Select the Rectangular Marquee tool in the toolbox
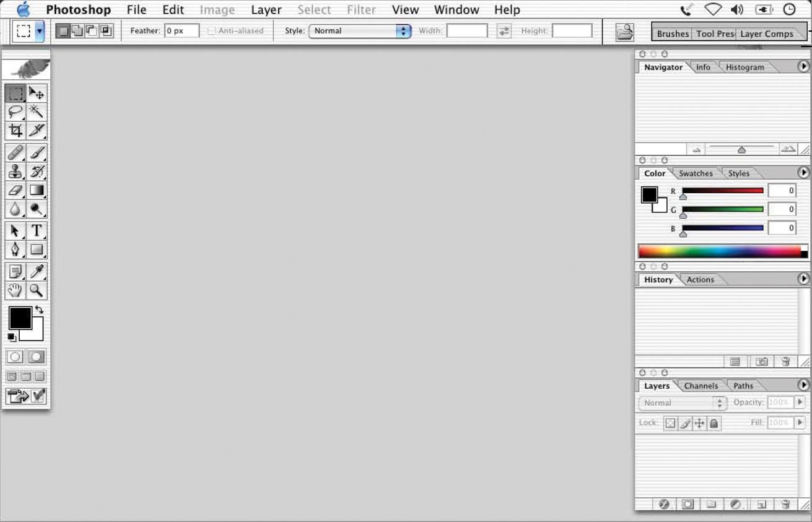Screen dimensions: 812x522 coord(15,94)
